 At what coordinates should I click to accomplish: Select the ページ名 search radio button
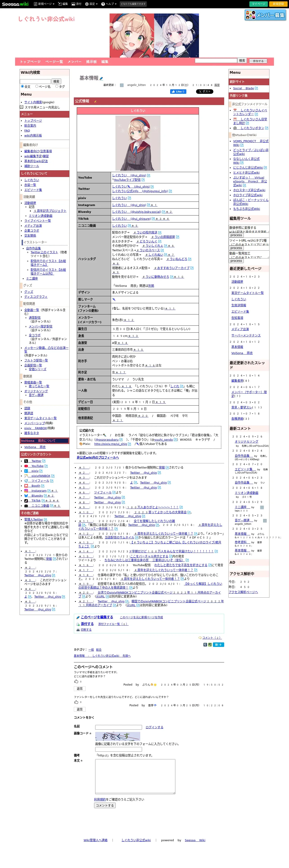(x=37, y=86)
